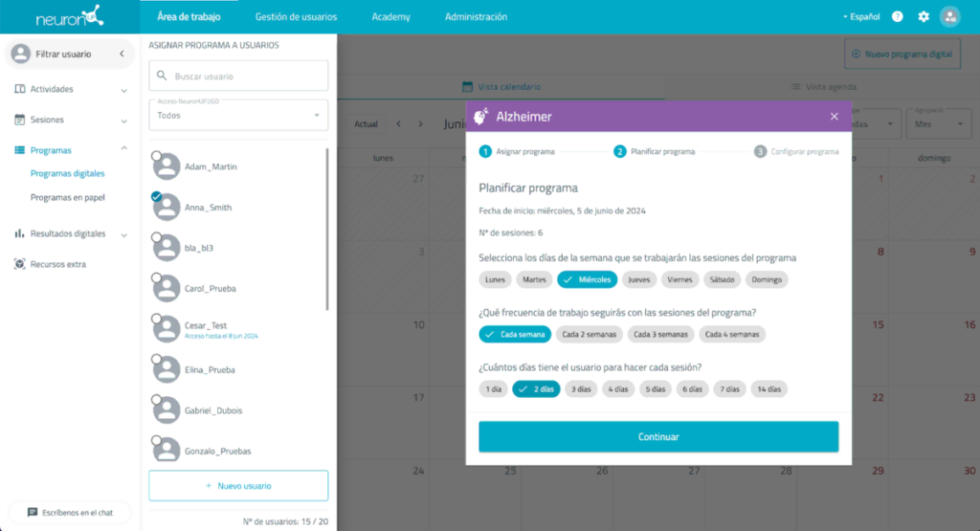Open the Todos access dropdown
The height and width of the screenshot is (531, 980).
click(238, 116)
